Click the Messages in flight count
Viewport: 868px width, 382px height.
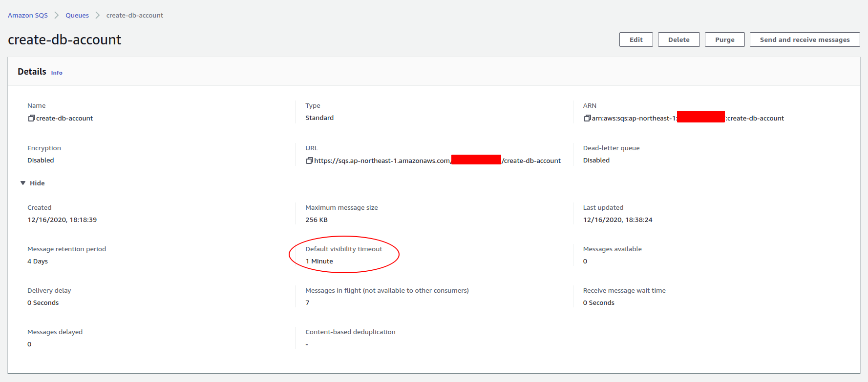[x=307, y=302]
